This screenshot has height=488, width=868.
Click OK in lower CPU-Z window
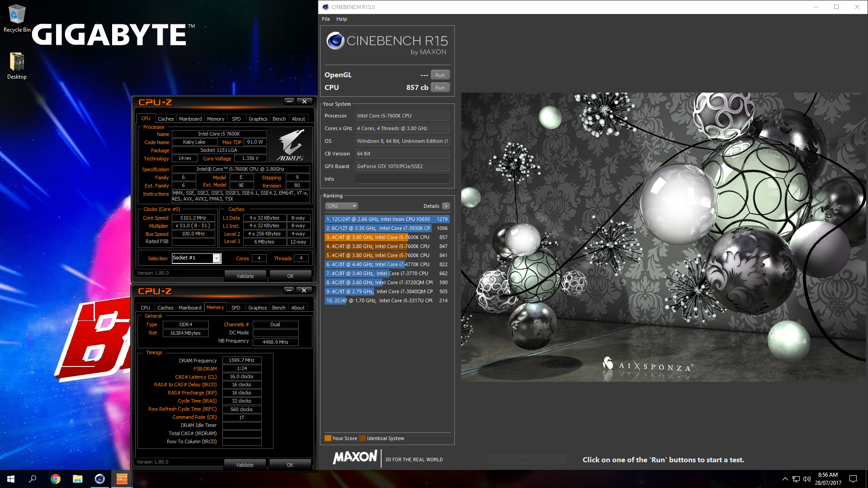pyautogui.click(x=290, y=465)
